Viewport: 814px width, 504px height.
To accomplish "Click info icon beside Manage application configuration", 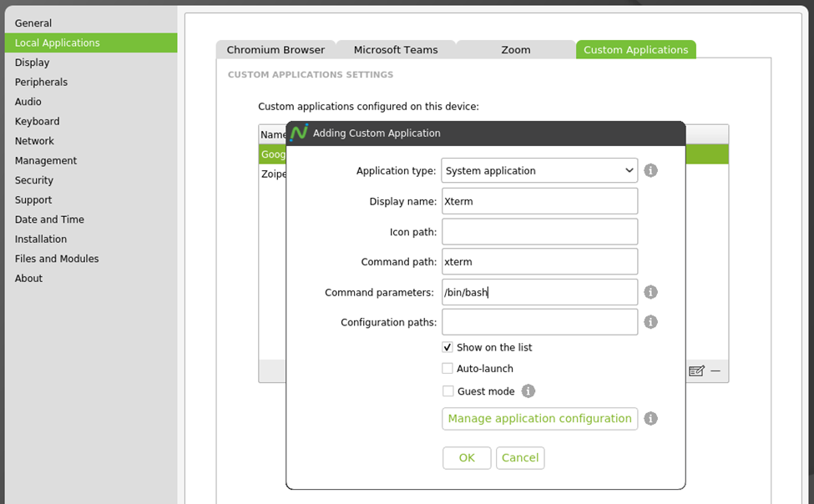I will (x=650, y=418).
